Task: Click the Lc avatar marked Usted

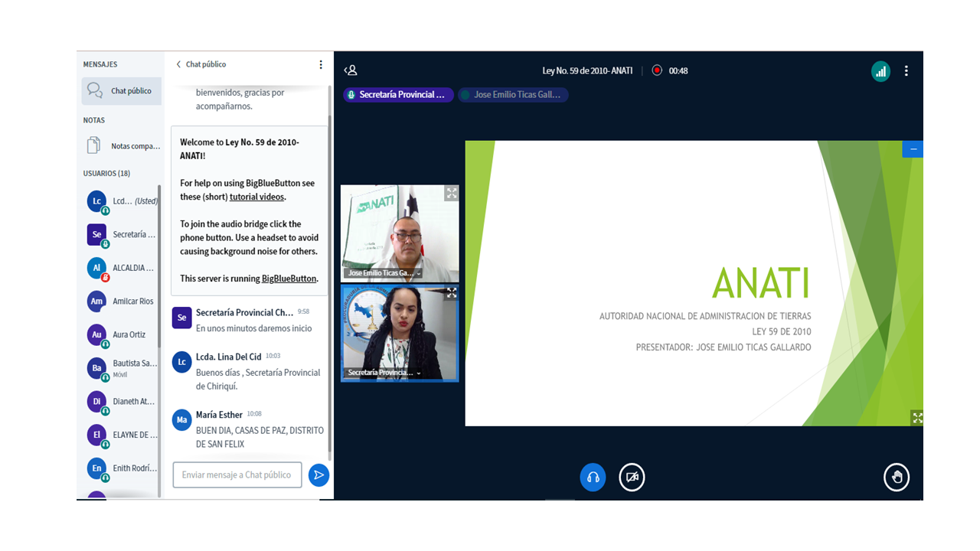Action: pos(96,201)
